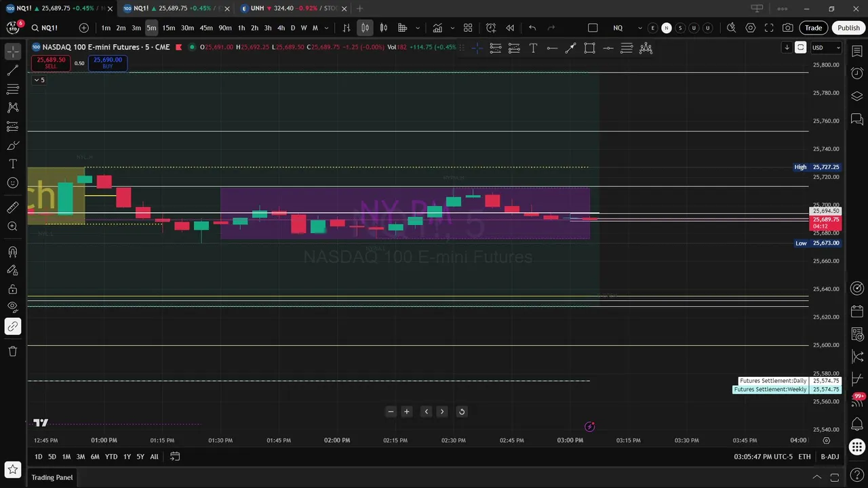Toggle the B-ADJ adjustment setting
The height and width of the screenshot is (488, 868).
[x=830, y=457]
